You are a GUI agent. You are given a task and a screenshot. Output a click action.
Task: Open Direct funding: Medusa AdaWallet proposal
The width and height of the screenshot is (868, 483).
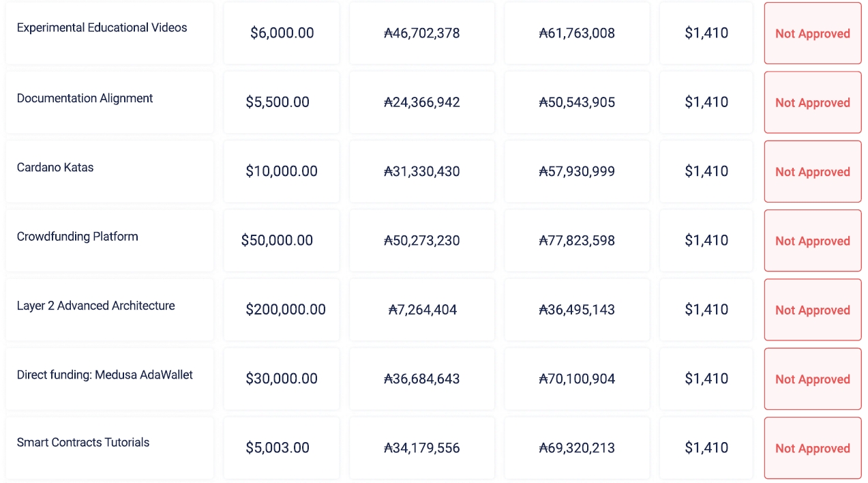pyautogui.click(x=104, y=375)
